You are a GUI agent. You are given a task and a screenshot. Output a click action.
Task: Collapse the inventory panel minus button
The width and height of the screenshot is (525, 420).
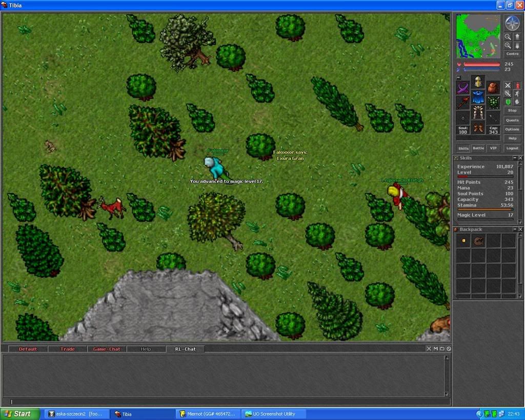coord(459,77)
